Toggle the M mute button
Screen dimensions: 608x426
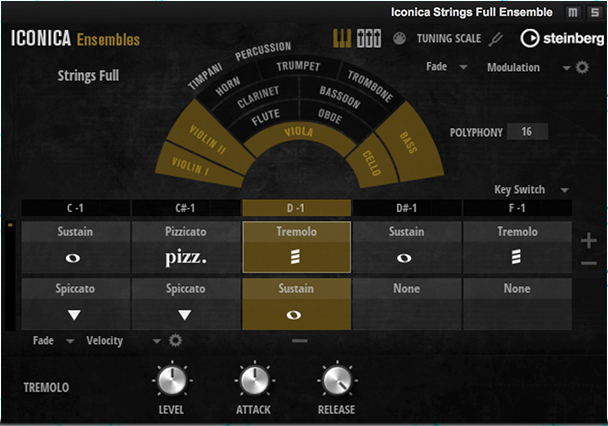click(572, 12)
